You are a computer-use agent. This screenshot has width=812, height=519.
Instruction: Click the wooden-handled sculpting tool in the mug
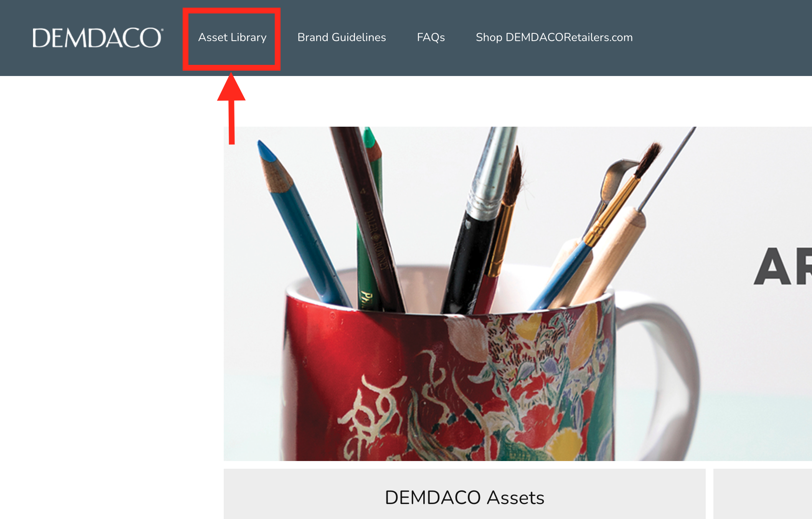tap(610, 253)
